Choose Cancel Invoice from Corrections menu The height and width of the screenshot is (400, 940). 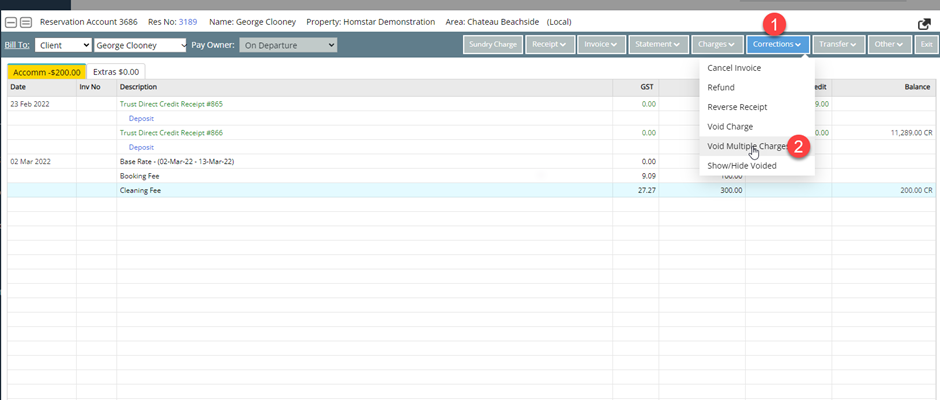(x=734, y=68)
